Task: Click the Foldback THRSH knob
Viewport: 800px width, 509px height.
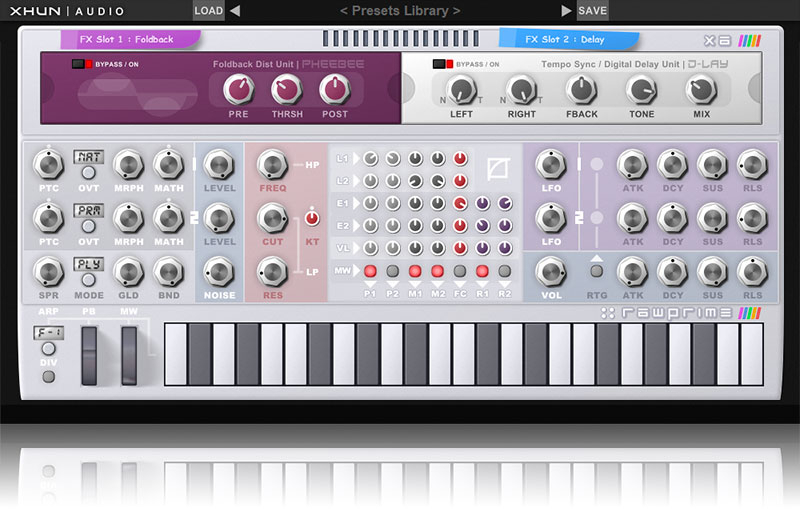Action: tap(287, 91)
